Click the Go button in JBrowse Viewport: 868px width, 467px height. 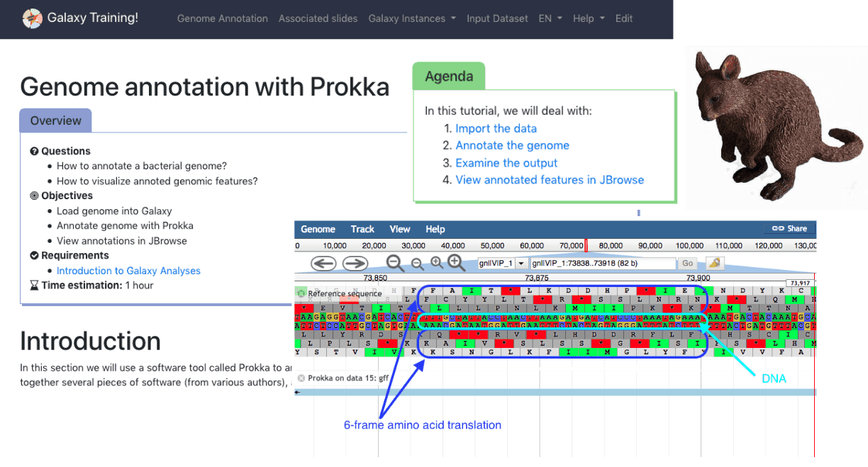point(687,264)
